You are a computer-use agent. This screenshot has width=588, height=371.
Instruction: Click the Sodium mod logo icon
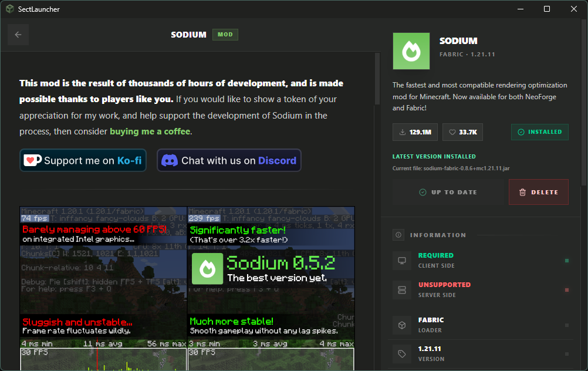[411, 51]
